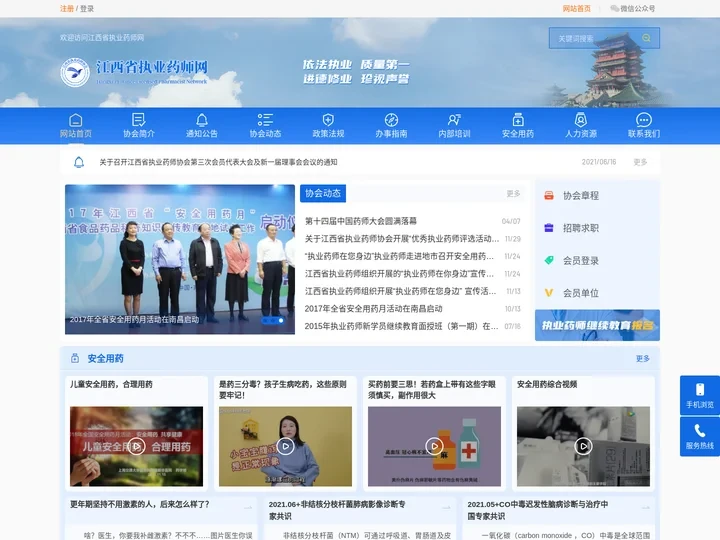The width and height of the screenshot is (720, 540).
Task: Open 人力资源 icon in navigation
Action: pos(581,120)
